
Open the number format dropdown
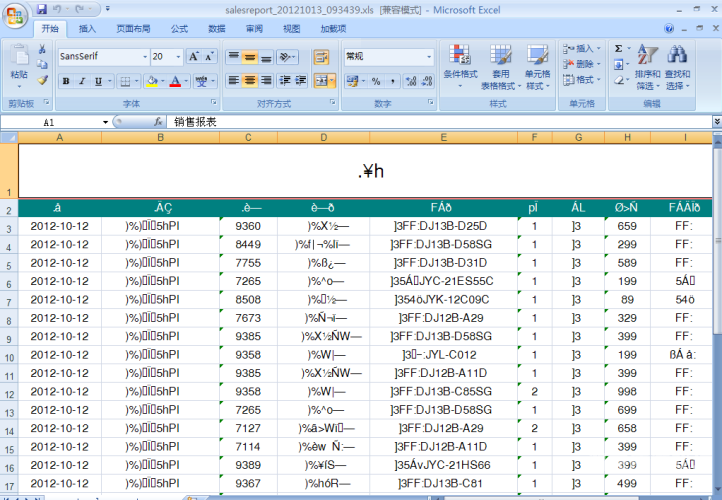[x=389, y=57]
